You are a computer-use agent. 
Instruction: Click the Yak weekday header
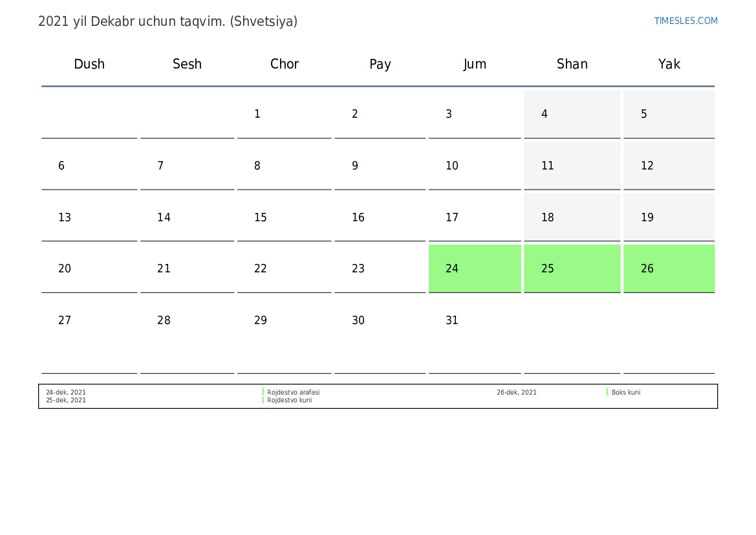coord(669,63)
